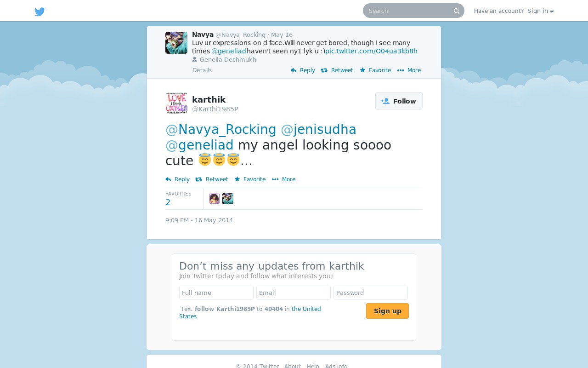The width and height of the screenshot is (588, 368).
Task: Favorite karthik's tweet
Action: click(250, 179)
